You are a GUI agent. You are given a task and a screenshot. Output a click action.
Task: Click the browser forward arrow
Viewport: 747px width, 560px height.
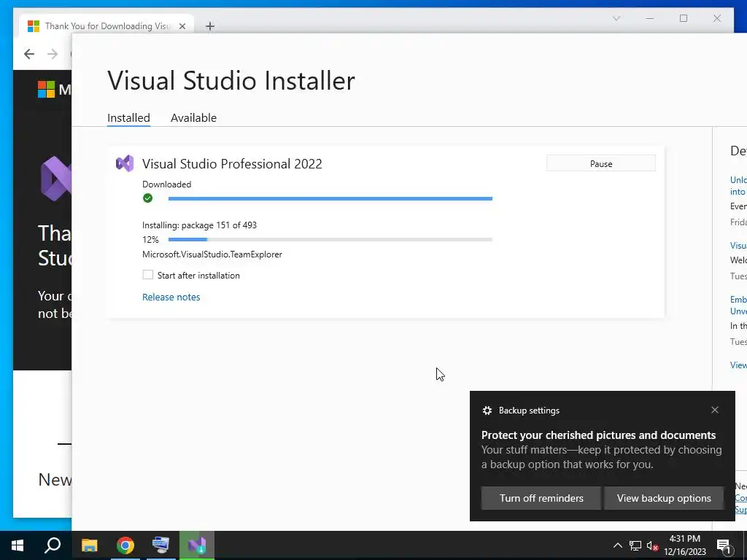pyautogui.click(x=53, y=54)
